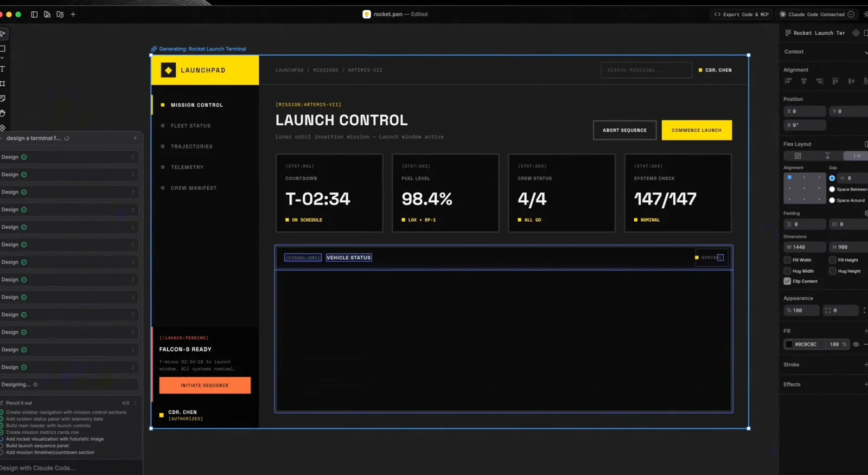Select the sticky note tool
868x475 pixels.
coord(3,98)
